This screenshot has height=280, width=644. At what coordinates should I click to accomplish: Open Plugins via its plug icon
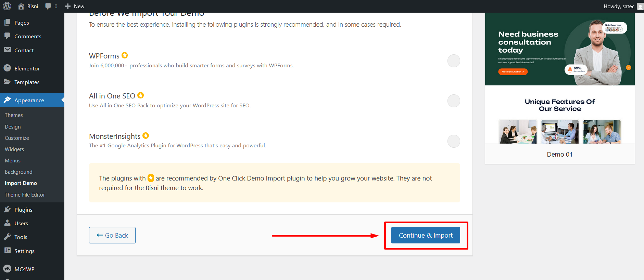tap(7, 209)
